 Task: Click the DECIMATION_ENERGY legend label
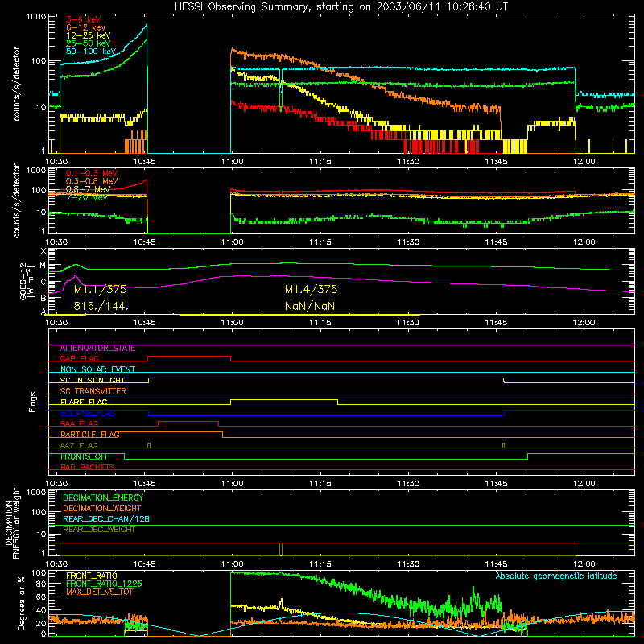click(x=103, y=497)
